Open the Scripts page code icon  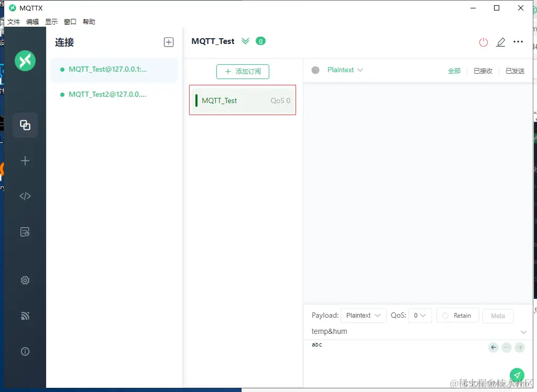[25, 196]
